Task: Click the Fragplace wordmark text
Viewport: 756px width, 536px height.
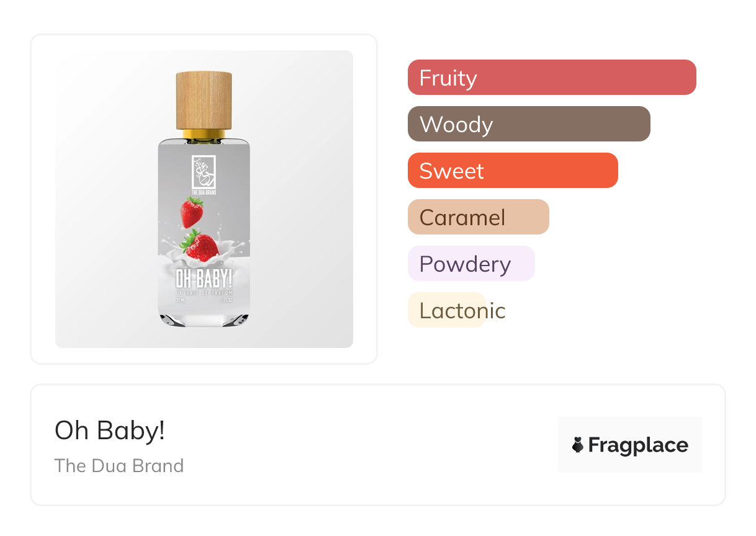Action: (638, 445)
